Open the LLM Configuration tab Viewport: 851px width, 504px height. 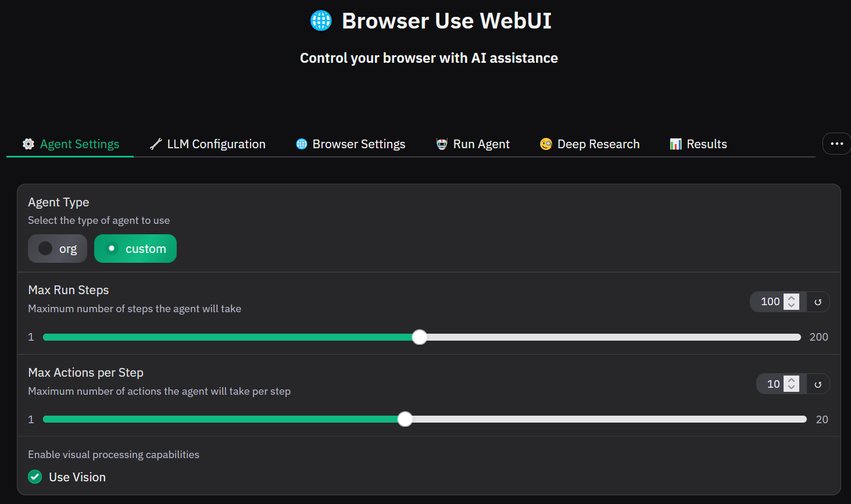[x=208, y=144]
